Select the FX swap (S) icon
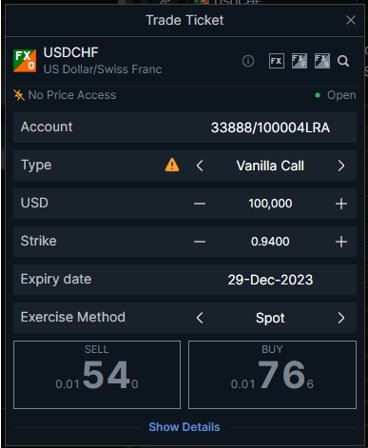 (x=322, y=61)
